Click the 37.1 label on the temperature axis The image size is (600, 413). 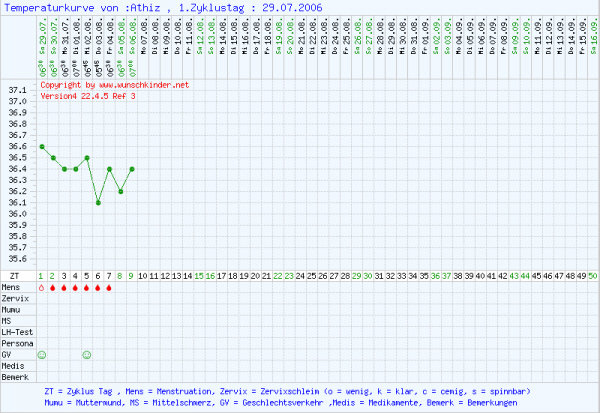pyautogui.click(x=17, y=91)
